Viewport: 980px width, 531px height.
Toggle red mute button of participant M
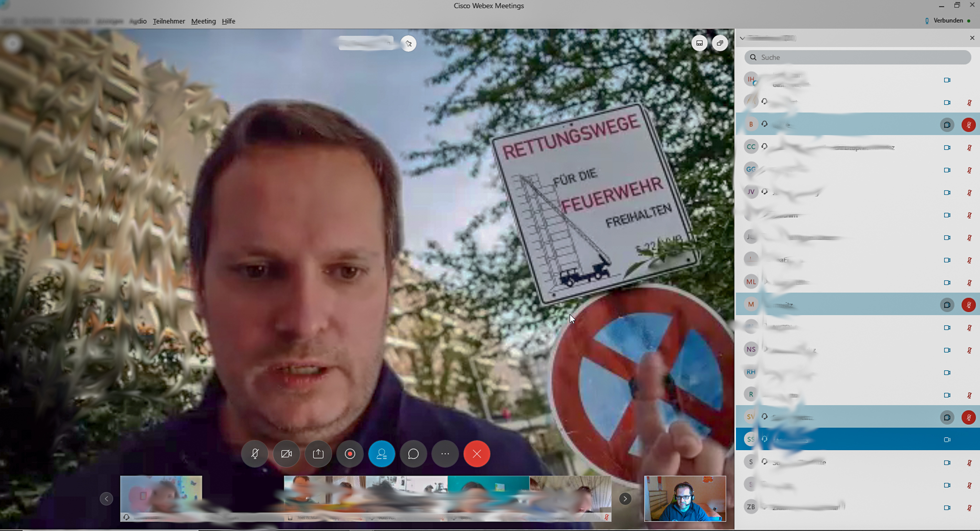(x=969, y=305)
